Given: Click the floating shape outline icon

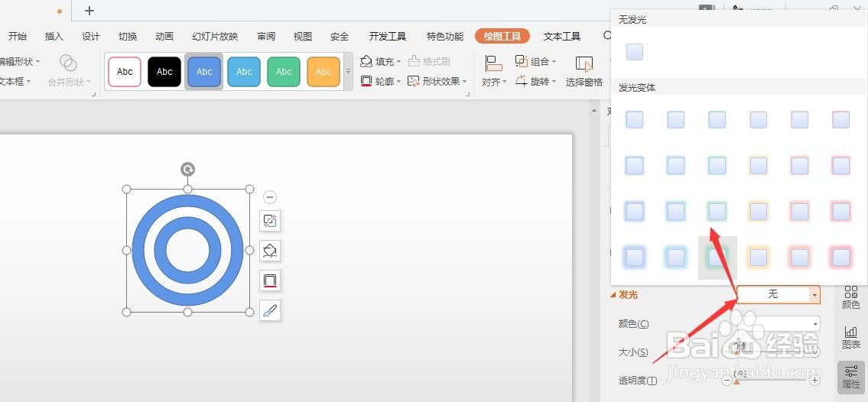Looking at the screenshot, I should click(x=270, y=280).
